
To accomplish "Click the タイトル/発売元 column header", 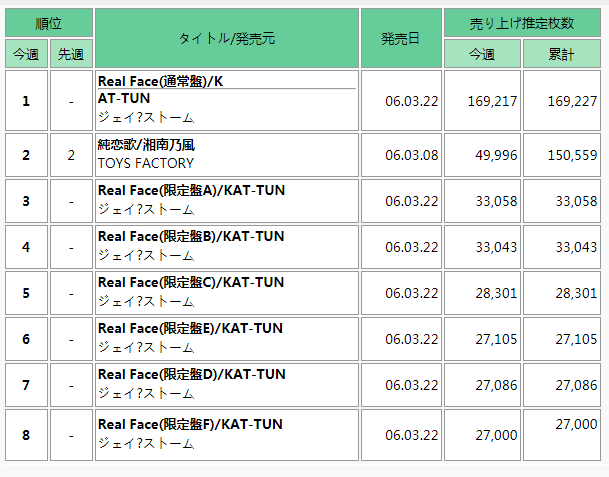I will pos(227,38).
